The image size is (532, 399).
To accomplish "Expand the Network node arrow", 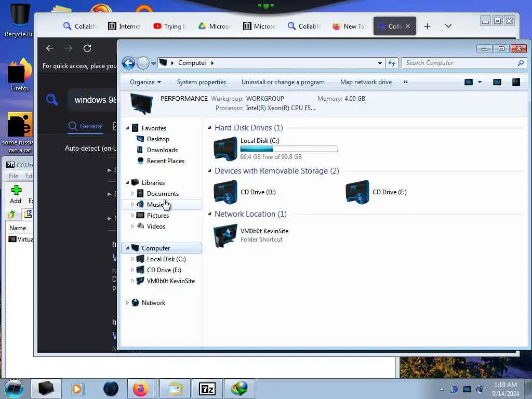I will click(x=127, y=303).
